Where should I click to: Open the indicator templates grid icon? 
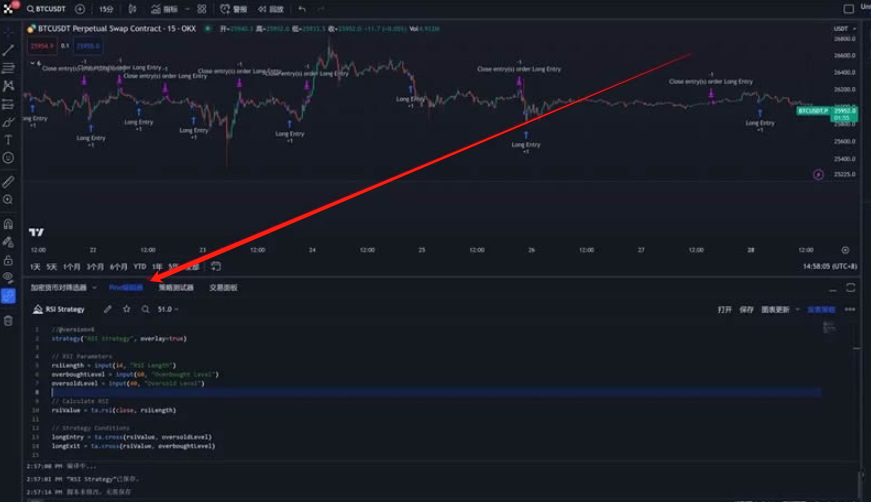[202, 9]
